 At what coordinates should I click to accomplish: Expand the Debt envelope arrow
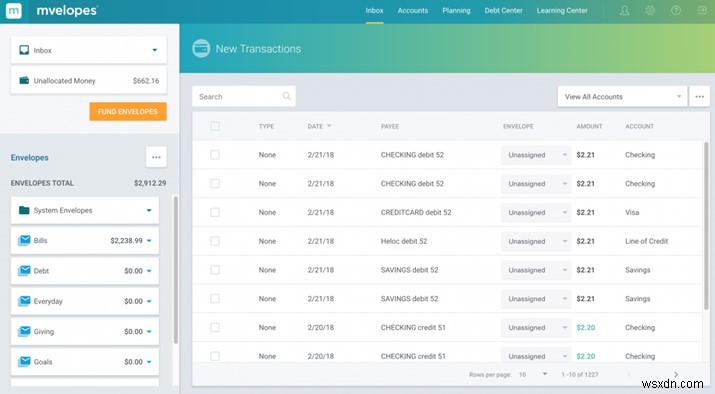(149, 271)
